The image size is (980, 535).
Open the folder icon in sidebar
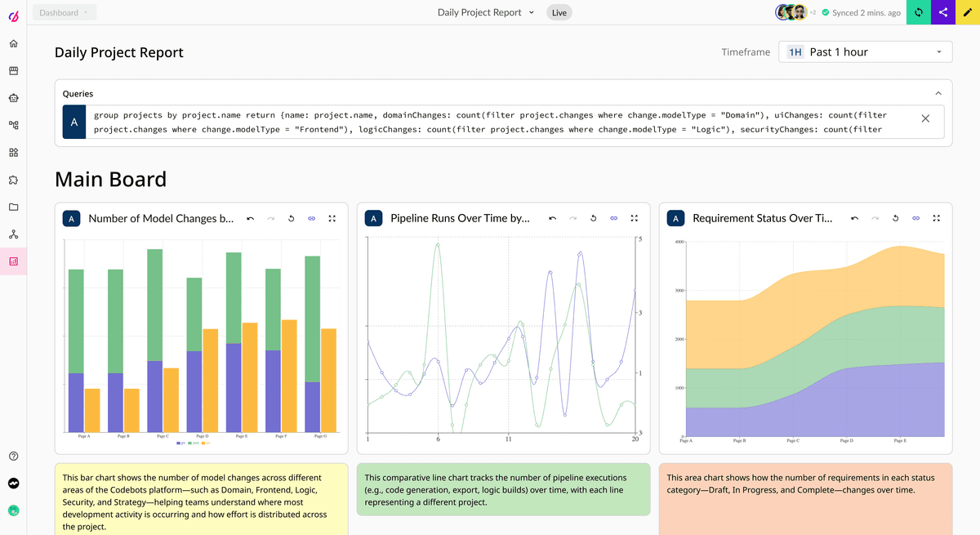(13, 207)
